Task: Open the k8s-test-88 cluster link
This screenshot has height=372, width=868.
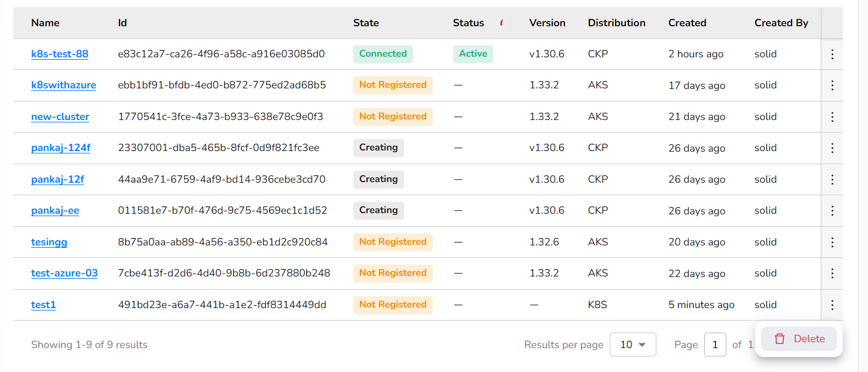Action: [60, 54]
